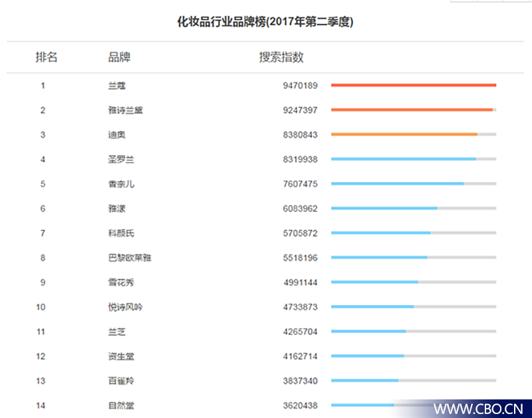Click brand name 兰蔻
Image resolution: width=532 pixels, height=418 pixels.
(x=117, y=86)
